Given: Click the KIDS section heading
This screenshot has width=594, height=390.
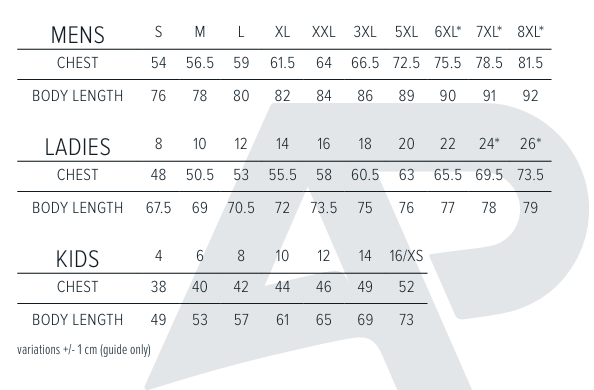Looking at the screenshot, I should (78, 259).
